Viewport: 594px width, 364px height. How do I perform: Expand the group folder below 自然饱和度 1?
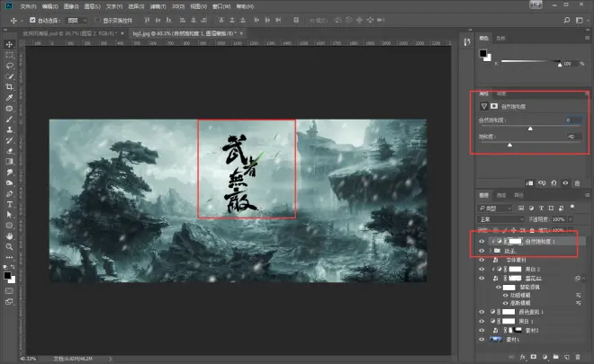[x=490, y=251]
